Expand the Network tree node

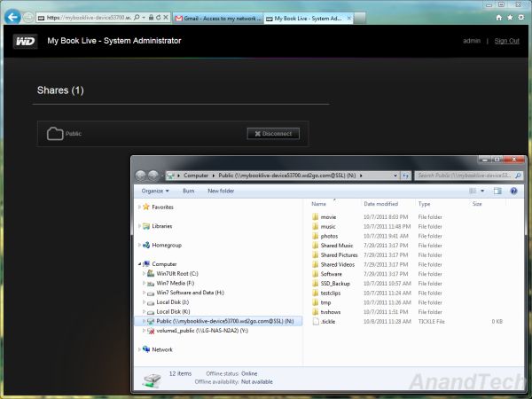[139, 349]
